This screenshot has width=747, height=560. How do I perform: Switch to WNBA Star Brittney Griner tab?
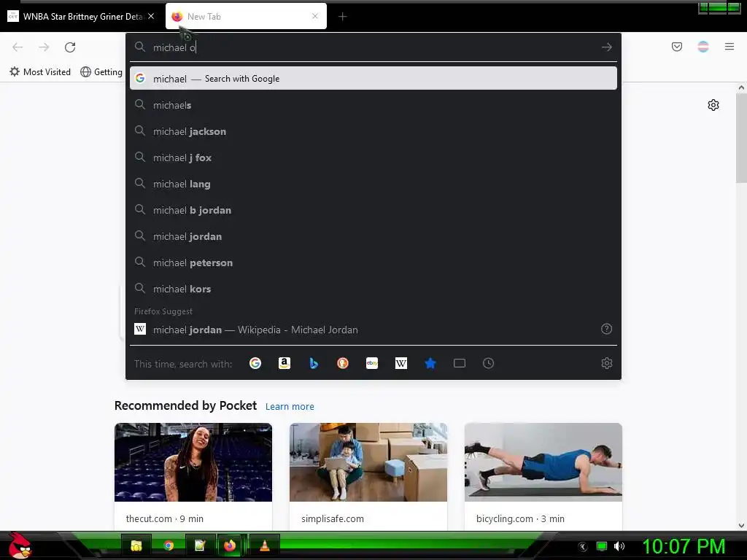click(81, 17)
